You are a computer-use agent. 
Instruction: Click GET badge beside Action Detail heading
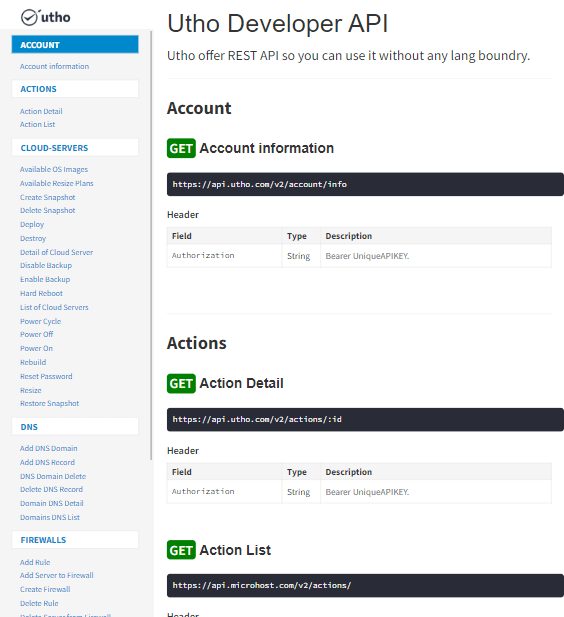[181, 383]
